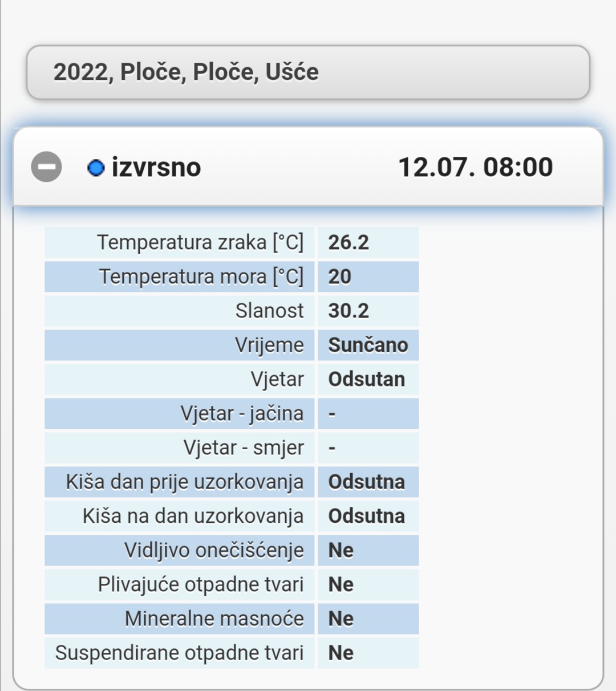This screenshot has height=691, width=616.
Task: Open the 2022, Ploče, Ploče, Ušće header
Action: point(307,72)
